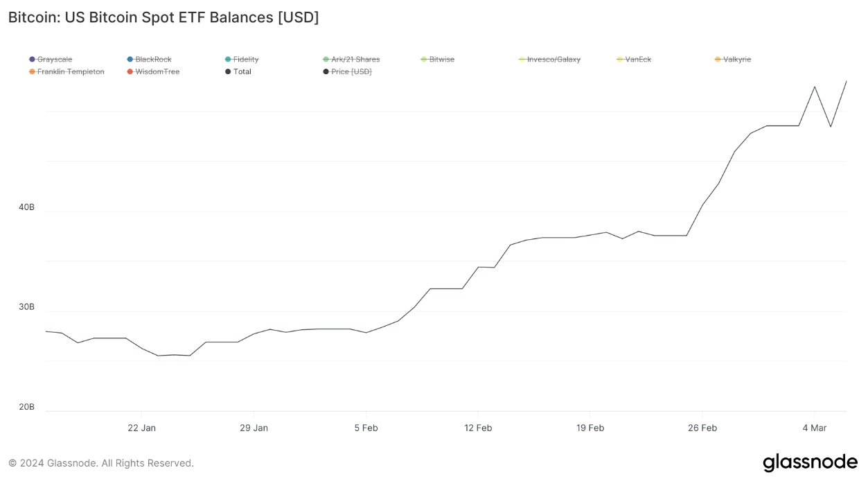Hide the Total series in legend
Image resolution: width=868 pixels, height=479 pixels.
(x=238, y=71)
